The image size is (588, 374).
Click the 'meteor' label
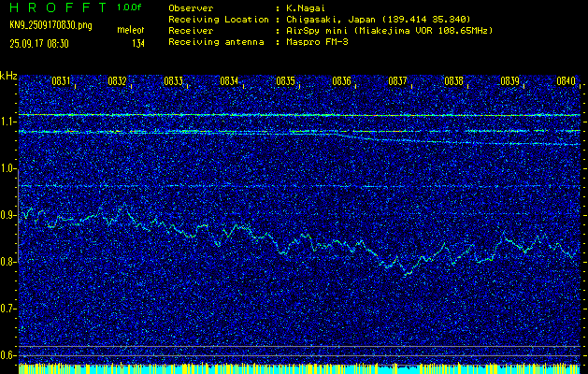[x=131, y=30]
